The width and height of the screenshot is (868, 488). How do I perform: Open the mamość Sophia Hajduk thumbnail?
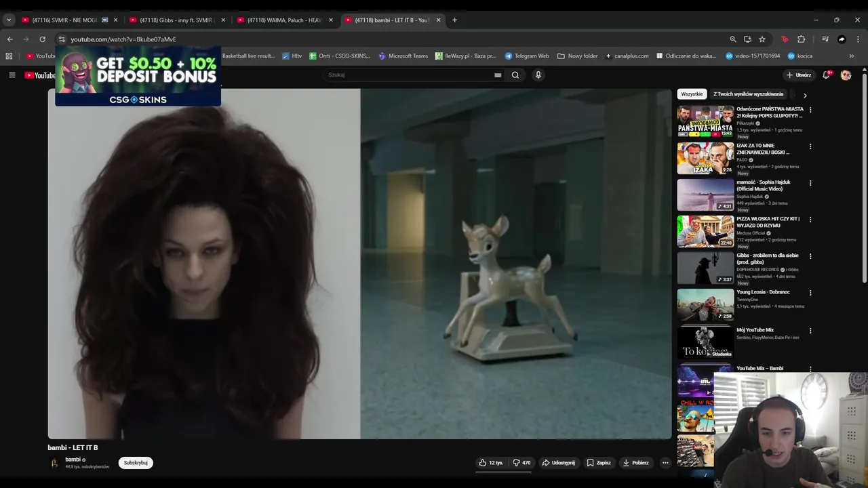(705, 195)
